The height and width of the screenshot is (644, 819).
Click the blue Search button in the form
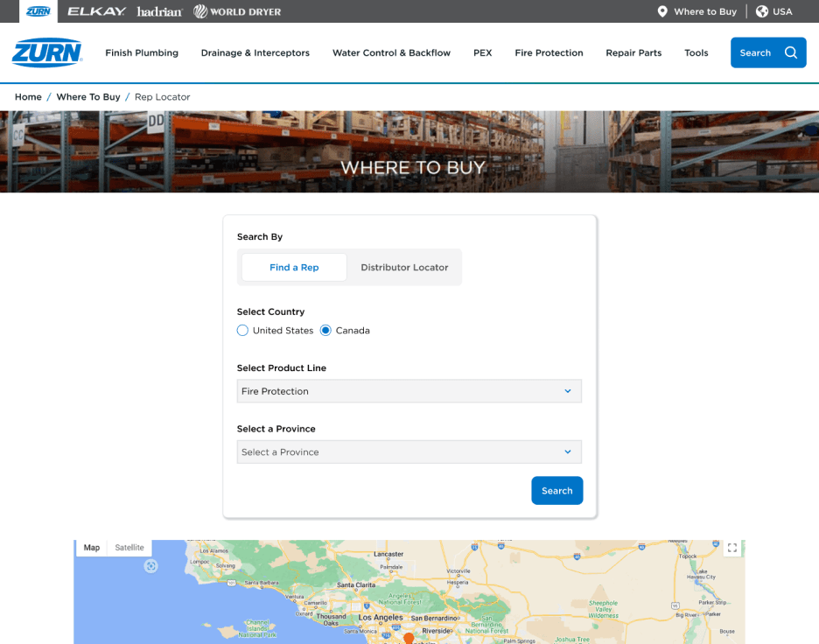pyautogui.click(x=556, y=491)
